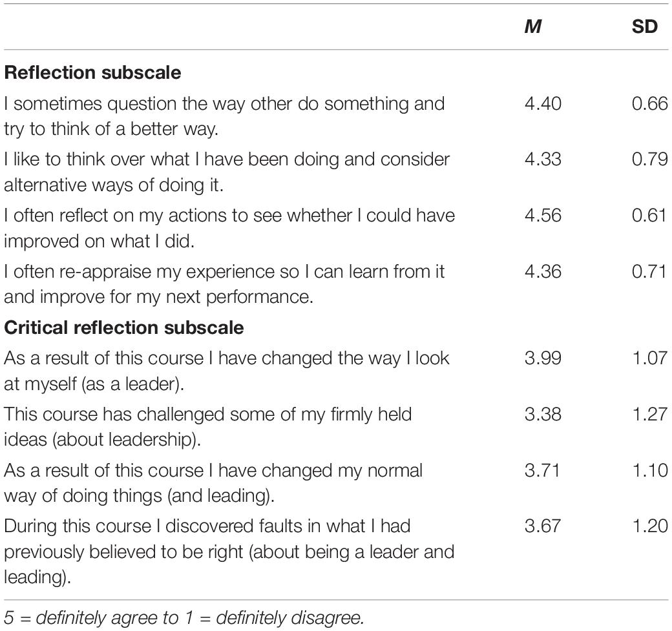Select the Critical reflection subscale heading
Viewport: 672px width, 631px height.
(x=124, y=327)
